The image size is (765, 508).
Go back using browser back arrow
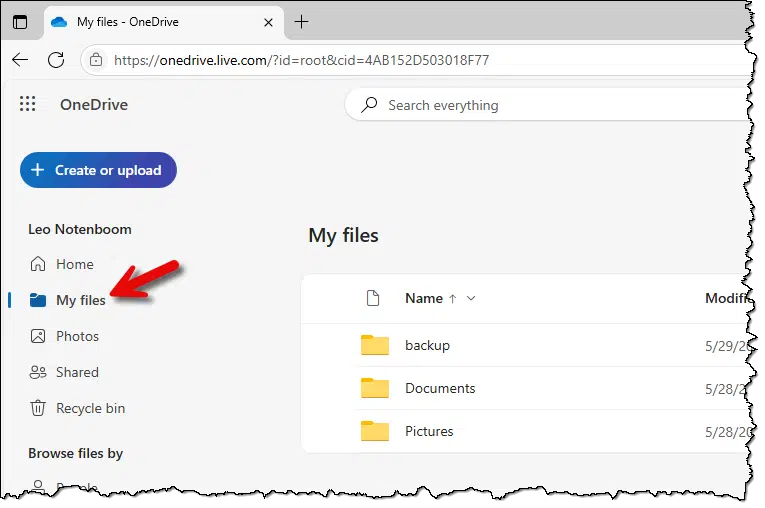pyautogui.click(x=21, y=60)
